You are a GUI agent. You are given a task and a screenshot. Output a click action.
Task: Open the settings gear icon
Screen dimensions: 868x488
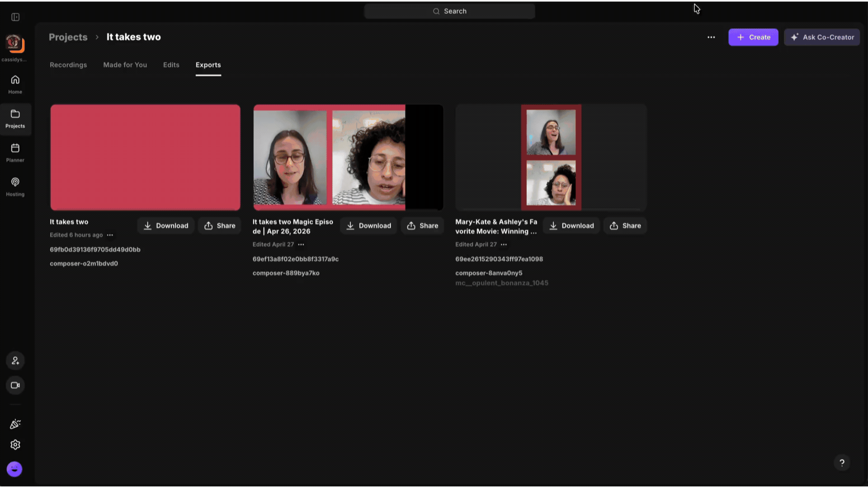[15, 445]
